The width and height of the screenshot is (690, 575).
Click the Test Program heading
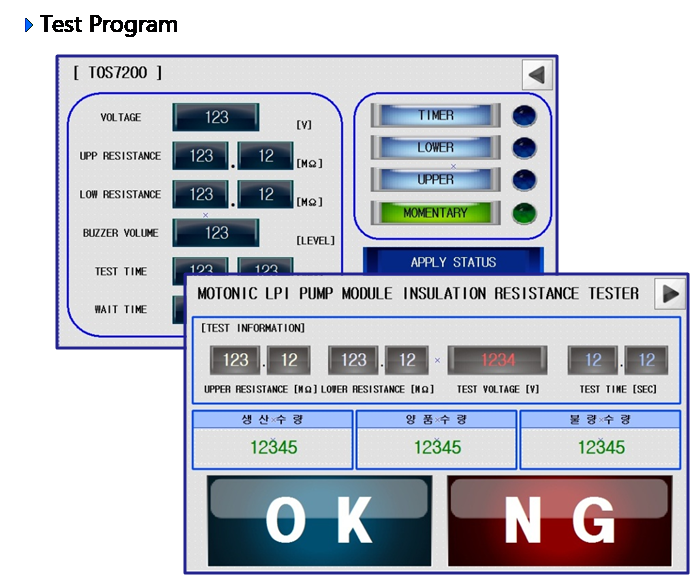click(109, 24)
